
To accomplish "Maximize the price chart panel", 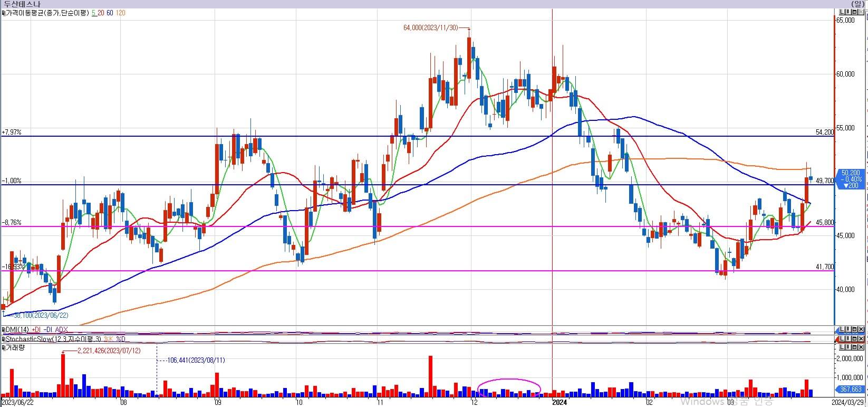I will click(853, 12).
